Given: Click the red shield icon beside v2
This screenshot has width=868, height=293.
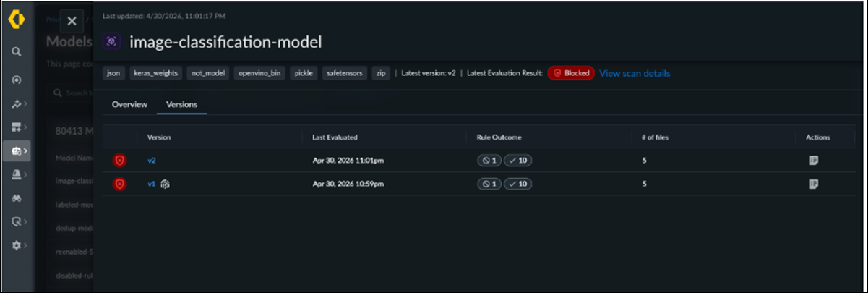Looking at the screenshot, I should (120, 161).
